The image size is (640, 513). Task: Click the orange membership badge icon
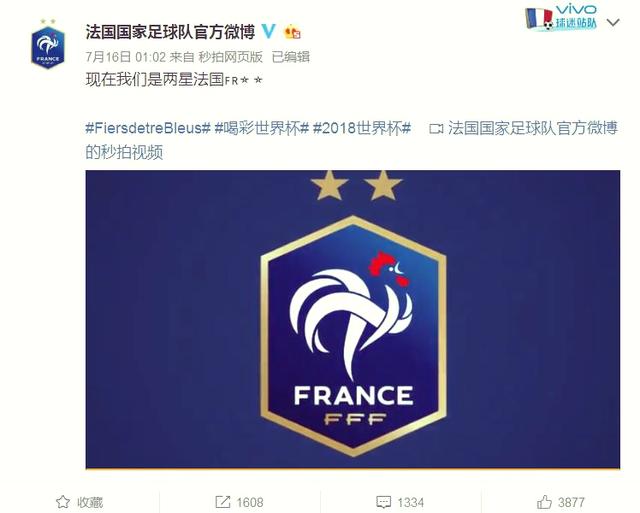point(292,32)
